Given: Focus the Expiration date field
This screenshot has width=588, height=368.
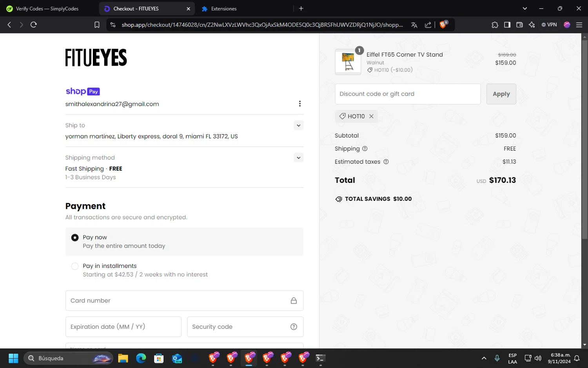Looking at the screenshot, I should point(123,327).
